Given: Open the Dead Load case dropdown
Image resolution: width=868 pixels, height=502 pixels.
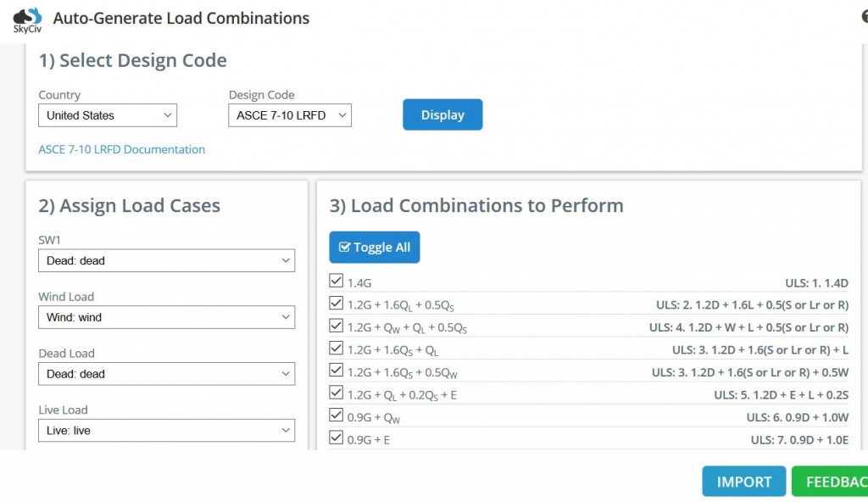Looking at the screenshot, I should 166,374.
